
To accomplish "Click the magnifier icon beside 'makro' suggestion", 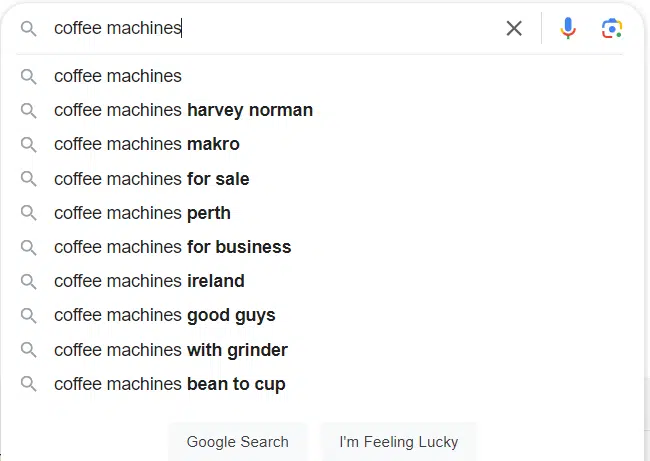I will tap(29, 145).
